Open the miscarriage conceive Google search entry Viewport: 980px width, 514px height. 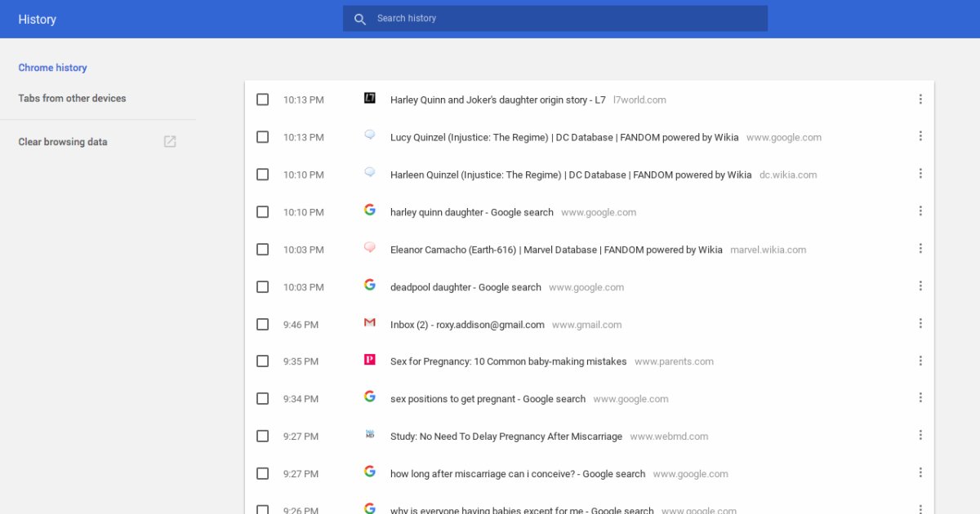tap(517, 474)
